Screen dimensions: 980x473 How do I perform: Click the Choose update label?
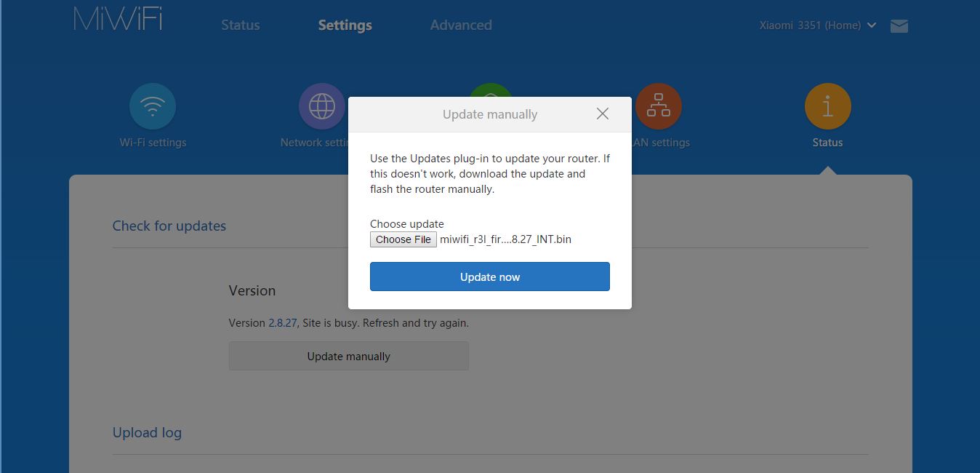[x=407, y=224]
